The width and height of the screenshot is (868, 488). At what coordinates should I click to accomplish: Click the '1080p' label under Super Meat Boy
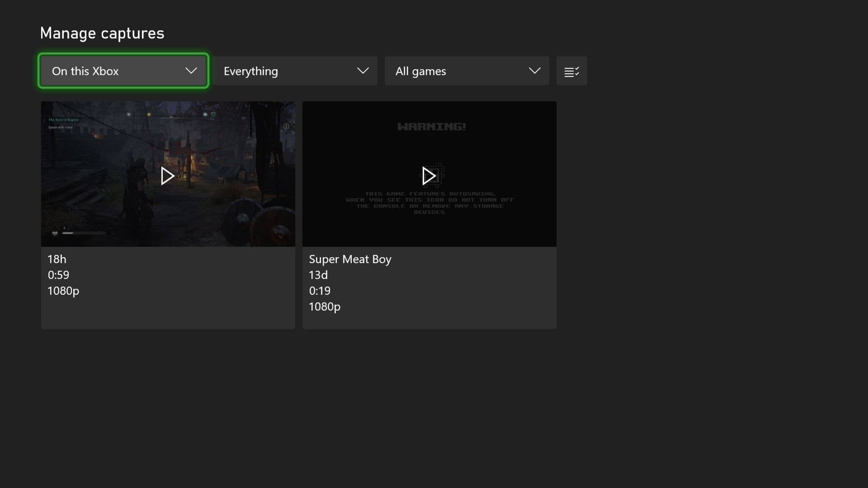pyautogui.click(x=325, y=307)
